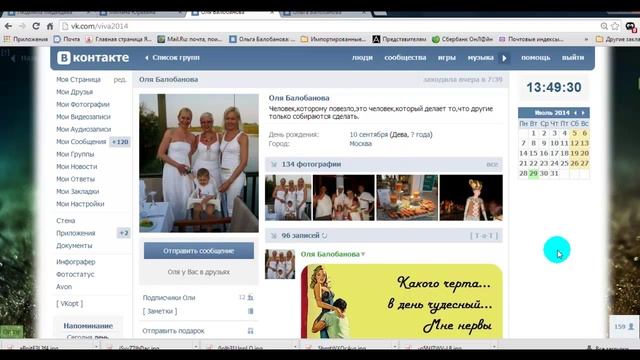Open Мои Новости
The height and width of the screenshot is (360, 640).
coord(77,167)
